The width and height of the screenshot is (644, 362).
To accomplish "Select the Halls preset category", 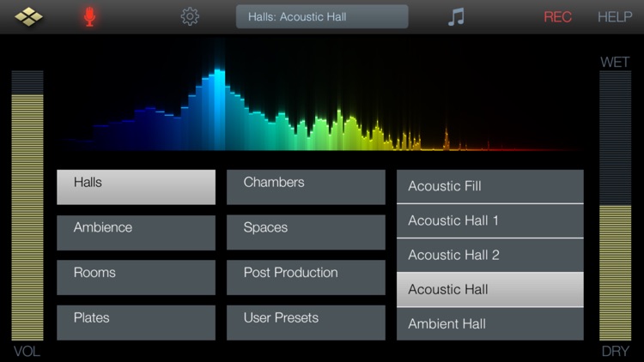I will (x=136, y=187).
